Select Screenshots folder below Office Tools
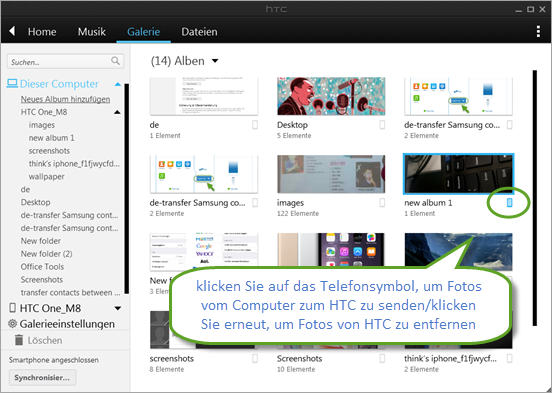Screen dimensions: 552x393 (x=42, y=280)
